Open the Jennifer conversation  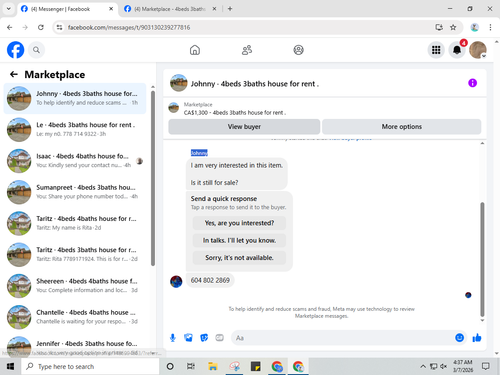[75, 345]
